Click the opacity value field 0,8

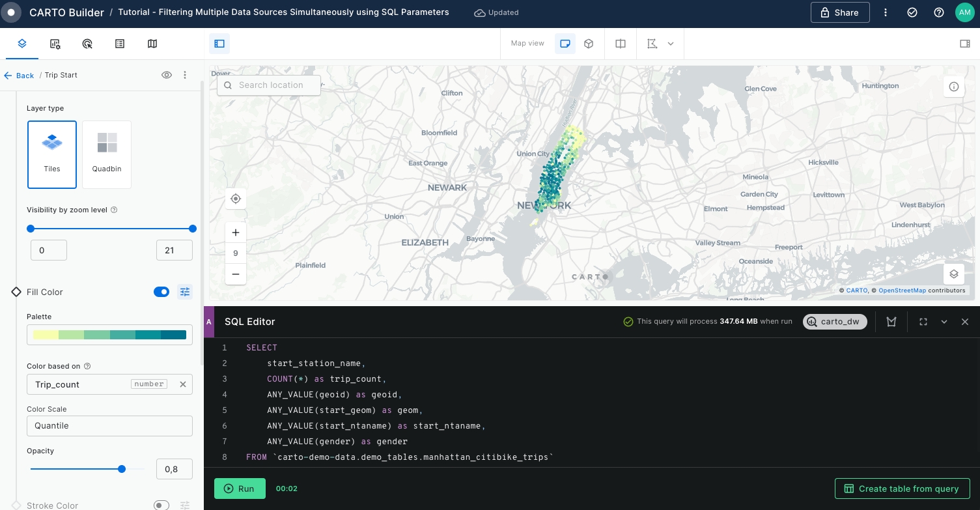(175, 469)
